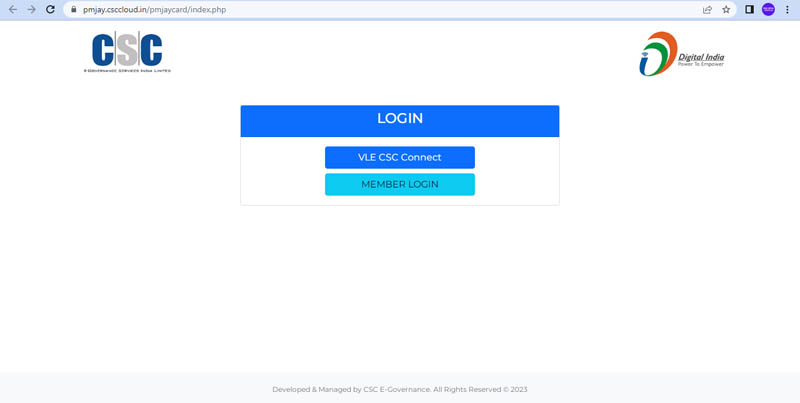Click the address bar URL
800x403 pixels.
[155, 10]
